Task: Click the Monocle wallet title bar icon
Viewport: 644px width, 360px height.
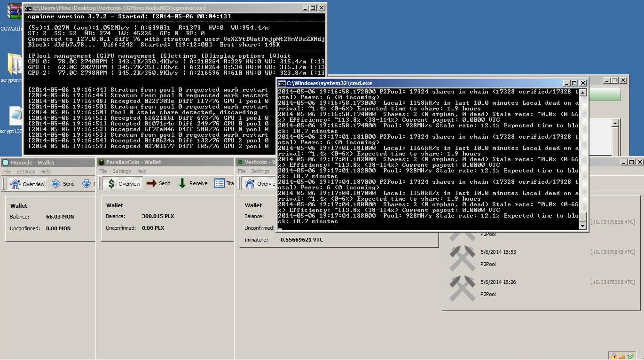Action: [x=6, y=162]
